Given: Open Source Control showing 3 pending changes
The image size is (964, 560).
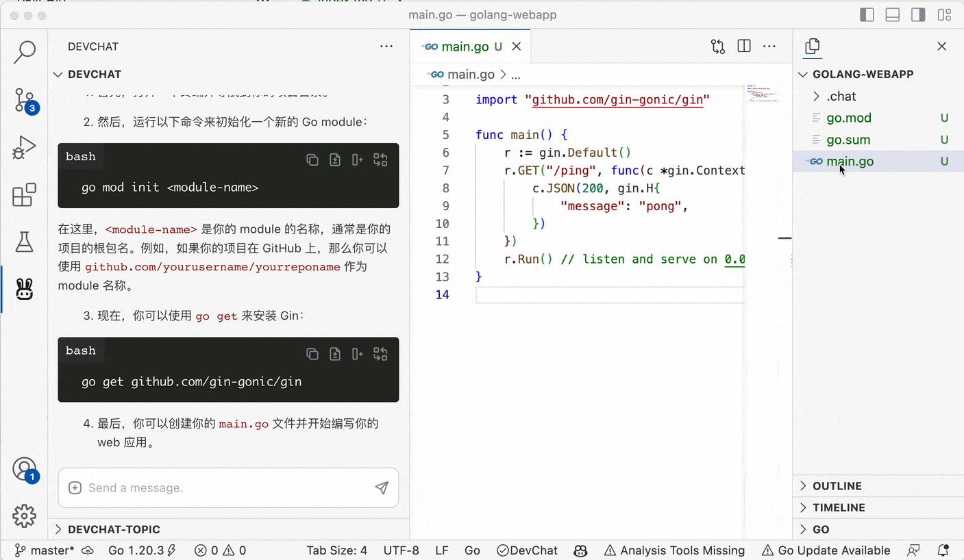Looking at the screenshot, I should tap(24, 100).
